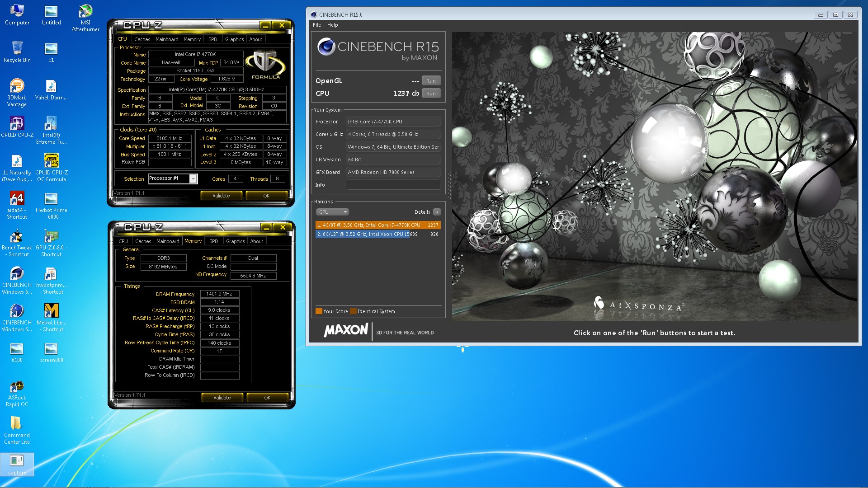Launch 3DMark Vantage shortcut
868x488 pixels.
(x=17, y=93)
